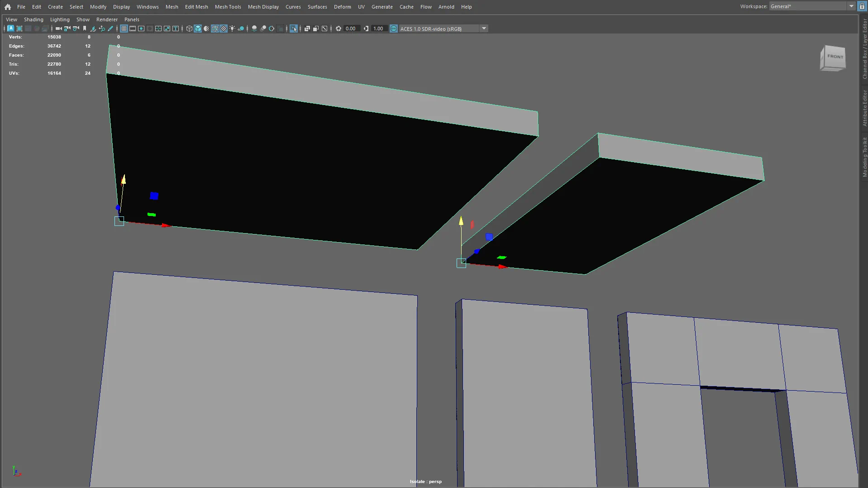
Task: Open the Edit Mesh menu
Action: (196, 7)
